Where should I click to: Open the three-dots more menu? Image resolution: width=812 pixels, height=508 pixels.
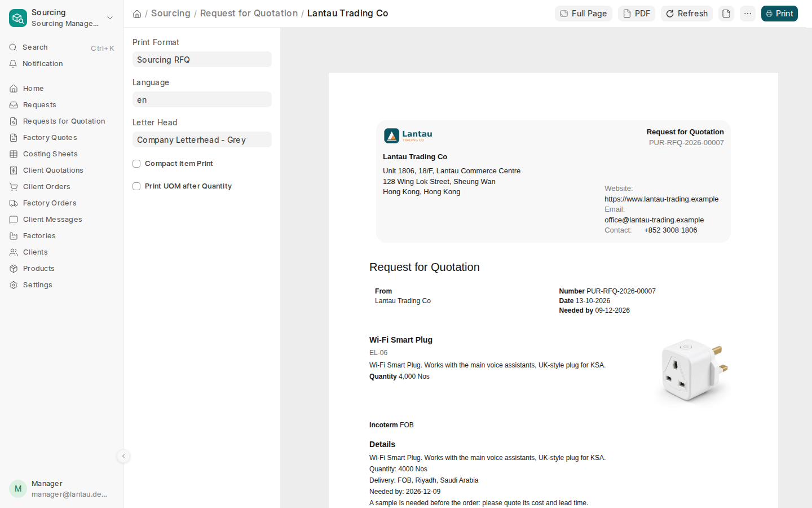point(748,14)
